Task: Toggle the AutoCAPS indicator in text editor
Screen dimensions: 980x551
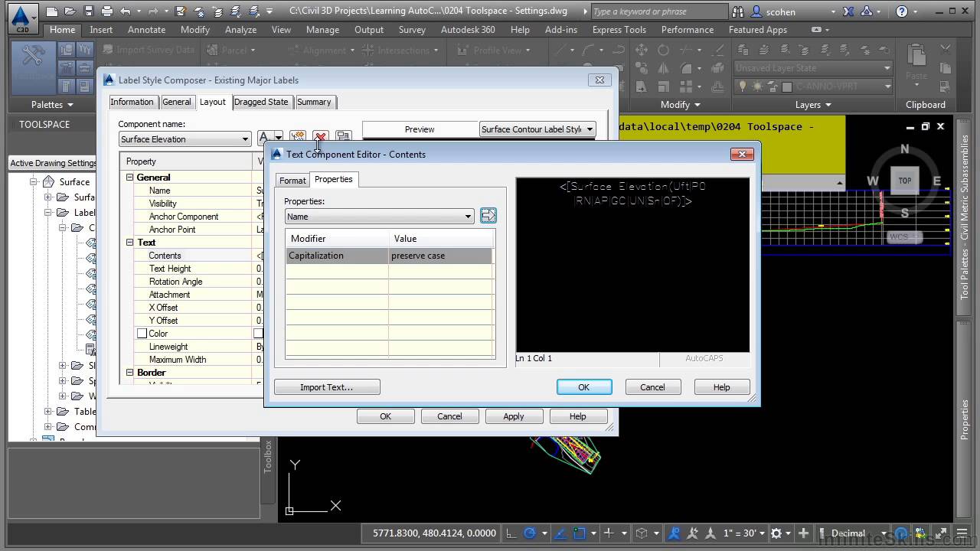Action: [x=704, y=358]
